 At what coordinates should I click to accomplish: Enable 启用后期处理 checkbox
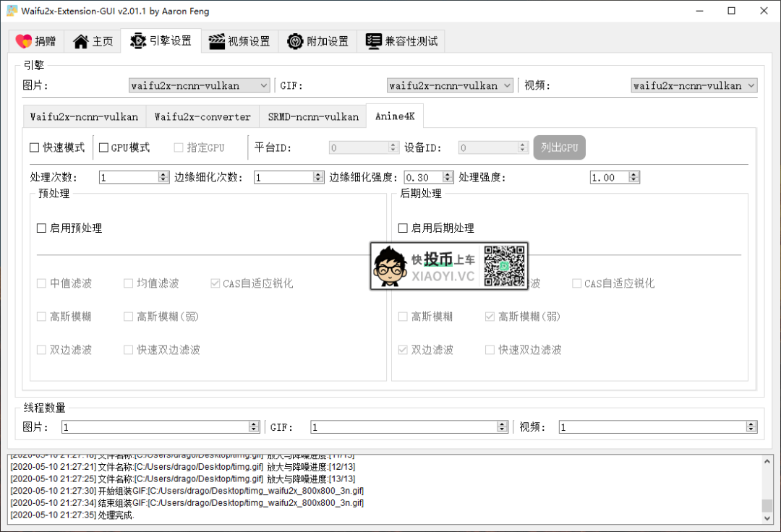(402, 228)
